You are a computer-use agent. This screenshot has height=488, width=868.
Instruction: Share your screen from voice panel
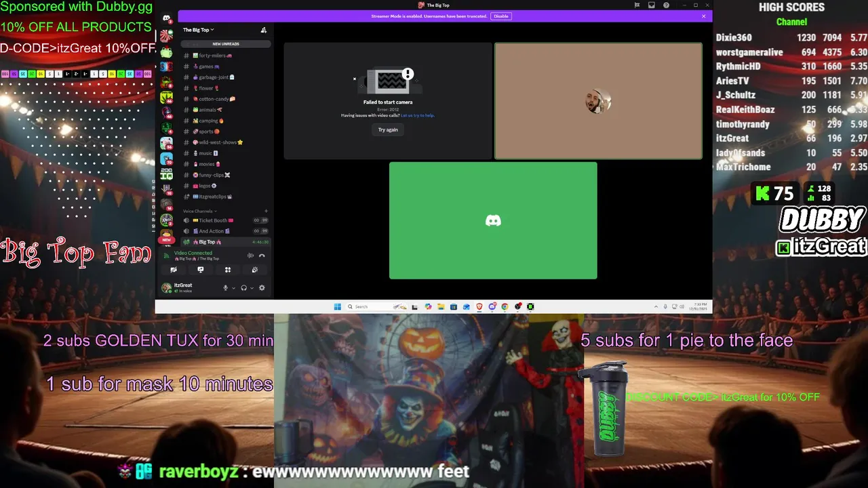[201, 270]
